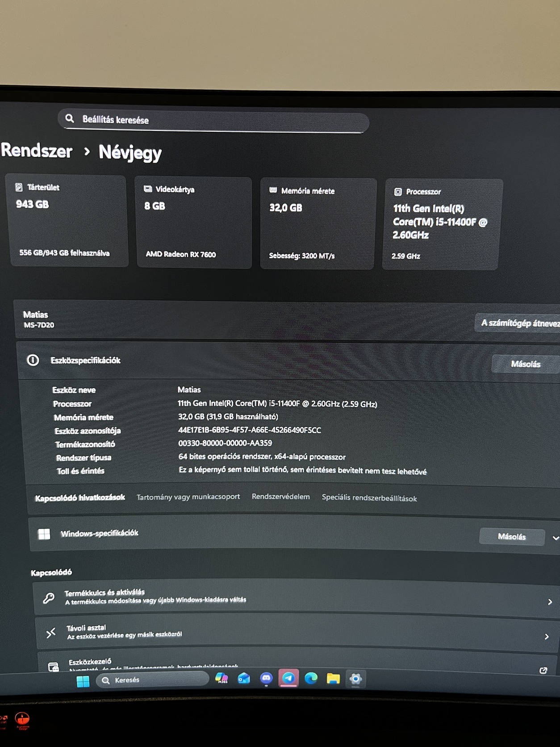Click the Tárterület drive icon

tap(19, 187)
